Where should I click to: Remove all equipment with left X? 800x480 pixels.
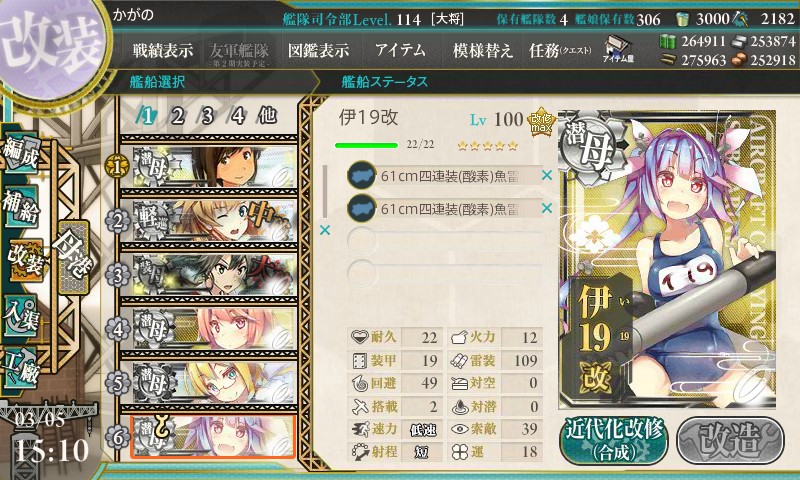pos(324,230)
